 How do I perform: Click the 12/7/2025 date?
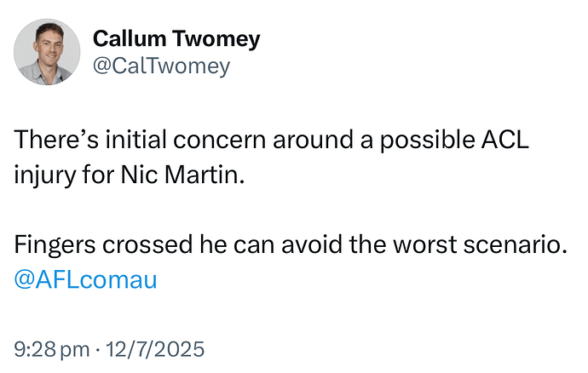(x=155, y=349)
